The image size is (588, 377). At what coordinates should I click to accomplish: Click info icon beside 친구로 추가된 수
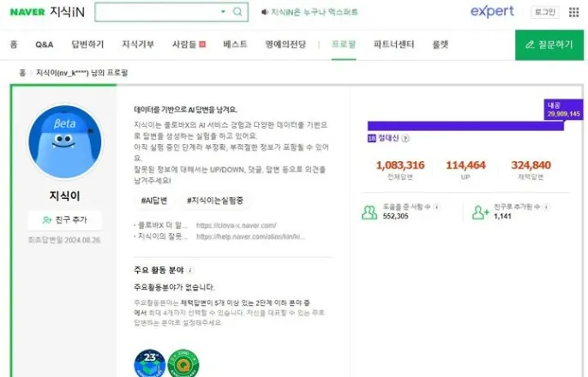(546, 206)
